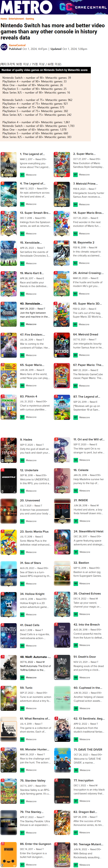Open the Celeste game title link
This screenshot has width=108, height=868.
(81, 470)
